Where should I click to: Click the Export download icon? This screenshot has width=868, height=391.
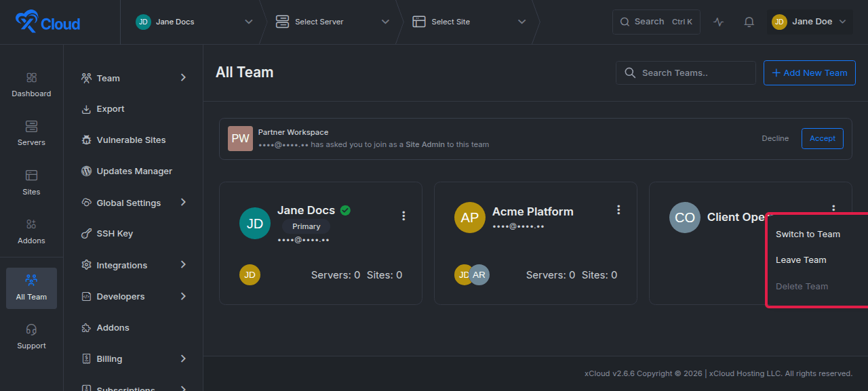pos(86,109)
